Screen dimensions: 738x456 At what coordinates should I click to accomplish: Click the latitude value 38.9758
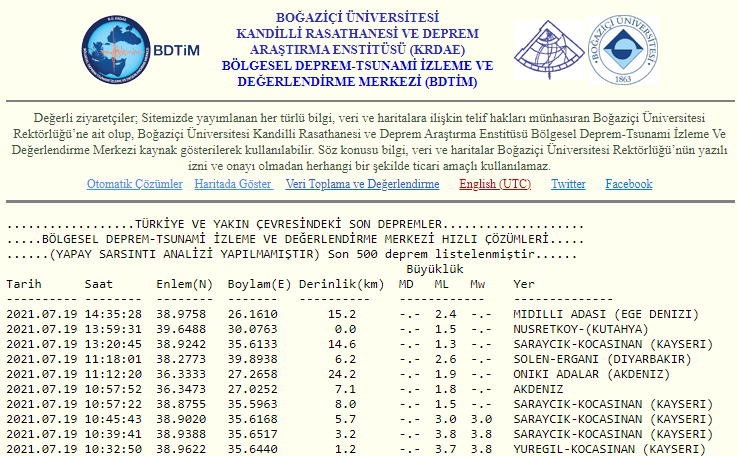click(x=181, y=314)
